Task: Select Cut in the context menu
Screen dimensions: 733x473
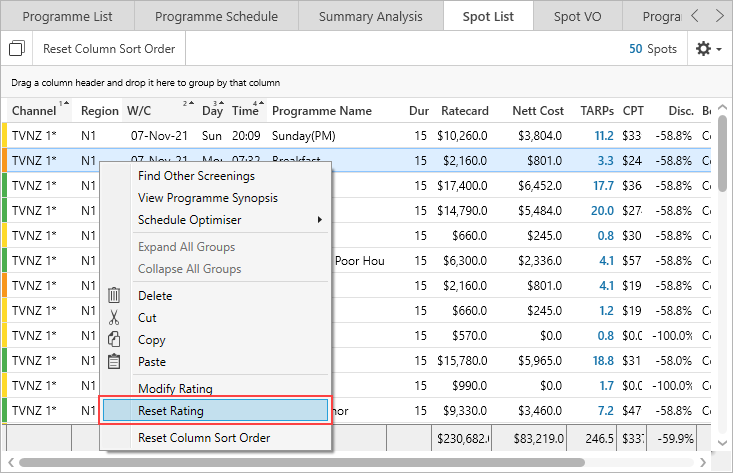Action: 147,318
